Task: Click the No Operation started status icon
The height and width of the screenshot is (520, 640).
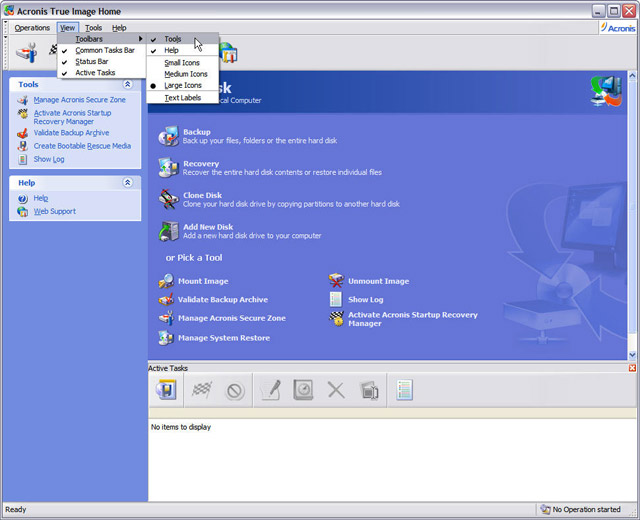Action: coord(545,509)
